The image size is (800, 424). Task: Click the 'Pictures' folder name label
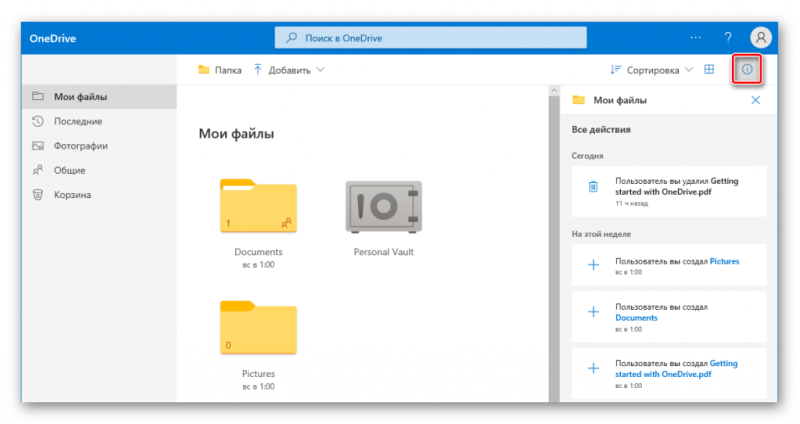258,373
